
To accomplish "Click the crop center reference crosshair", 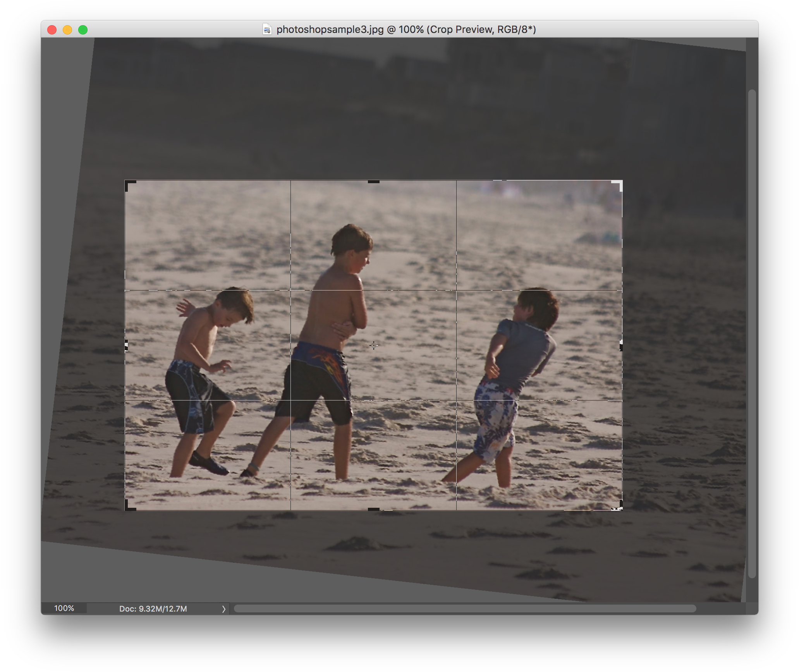I will [373, 345].
